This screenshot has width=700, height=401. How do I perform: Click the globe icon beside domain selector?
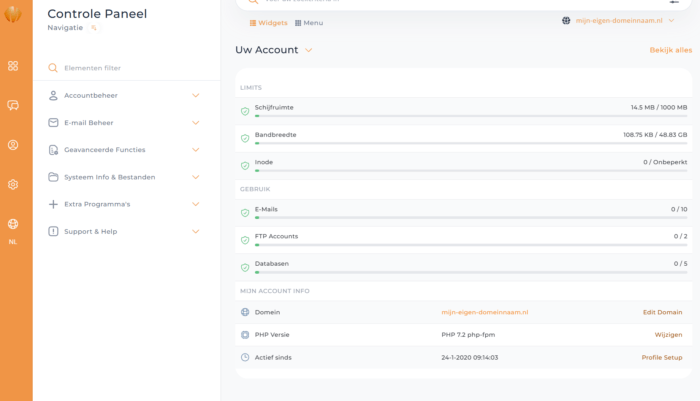pos(566,21)
